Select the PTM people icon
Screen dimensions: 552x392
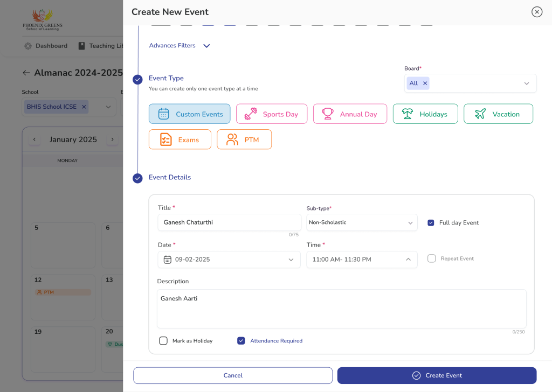232,139
